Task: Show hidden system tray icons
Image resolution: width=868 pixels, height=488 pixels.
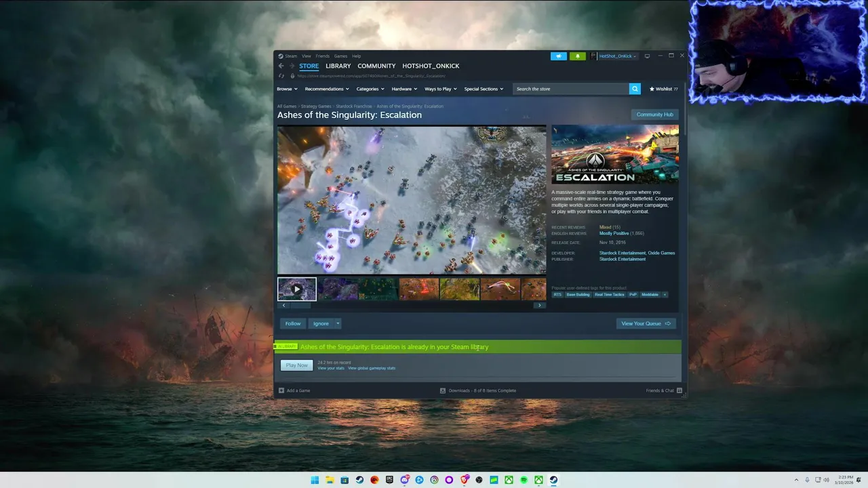Action: click(796, 480)
